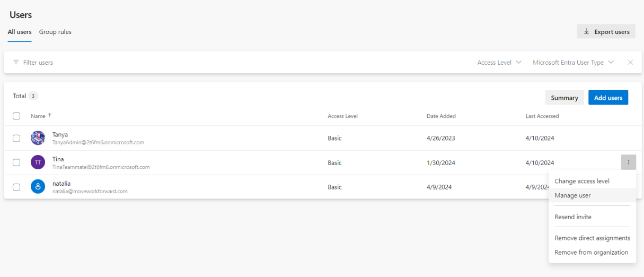Check the box for natalia

click(16, 187)
